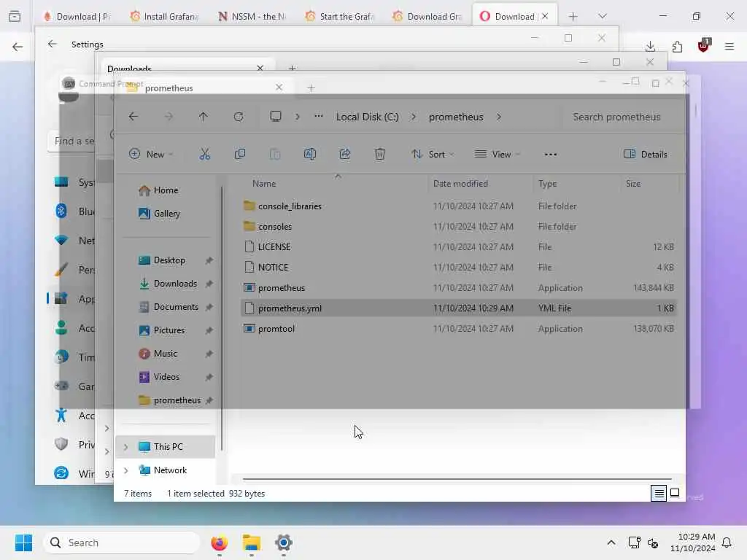
Task: Open the See more ellipsis in Explorer toolbar
Action: pyautogui.click(x=551, y=155)
